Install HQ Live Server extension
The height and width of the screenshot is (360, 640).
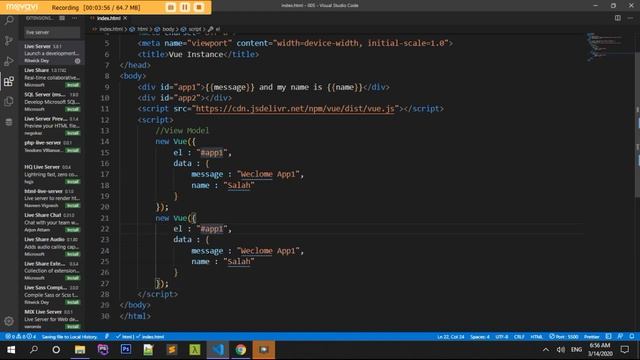click(x=73, y=182)
